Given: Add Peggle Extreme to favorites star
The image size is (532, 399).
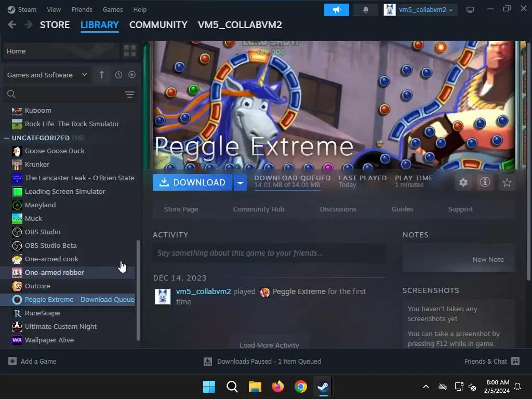Looking at the screenshot, I should tap(507, 182).
